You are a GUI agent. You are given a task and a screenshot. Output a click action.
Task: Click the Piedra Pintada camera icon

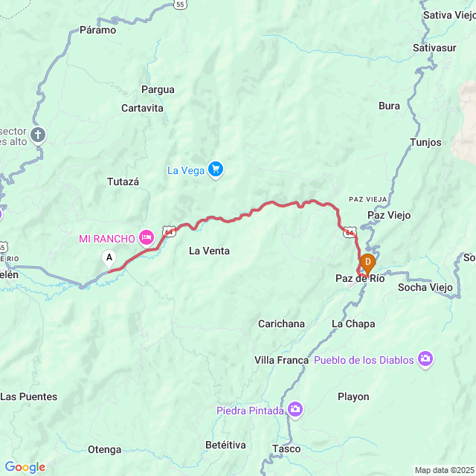coord(295,410)
